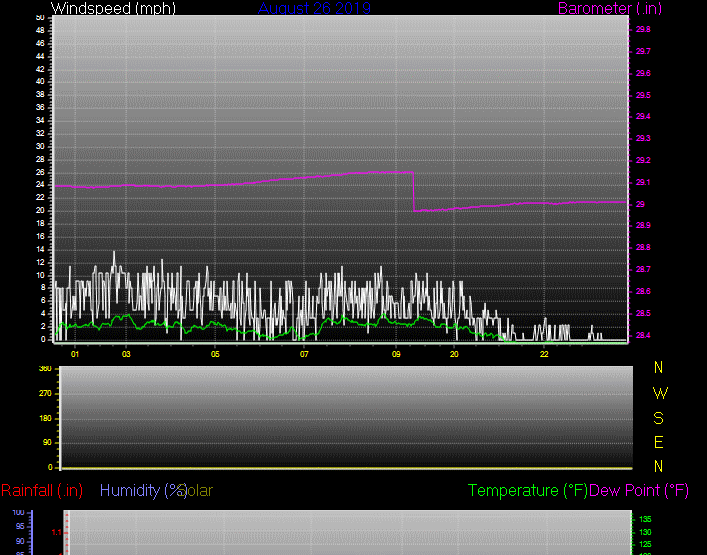Click the 44 mph windspeed axis label
Image resolution: width=707 pixels, height=555 pixels.
(x=40, y=56)
